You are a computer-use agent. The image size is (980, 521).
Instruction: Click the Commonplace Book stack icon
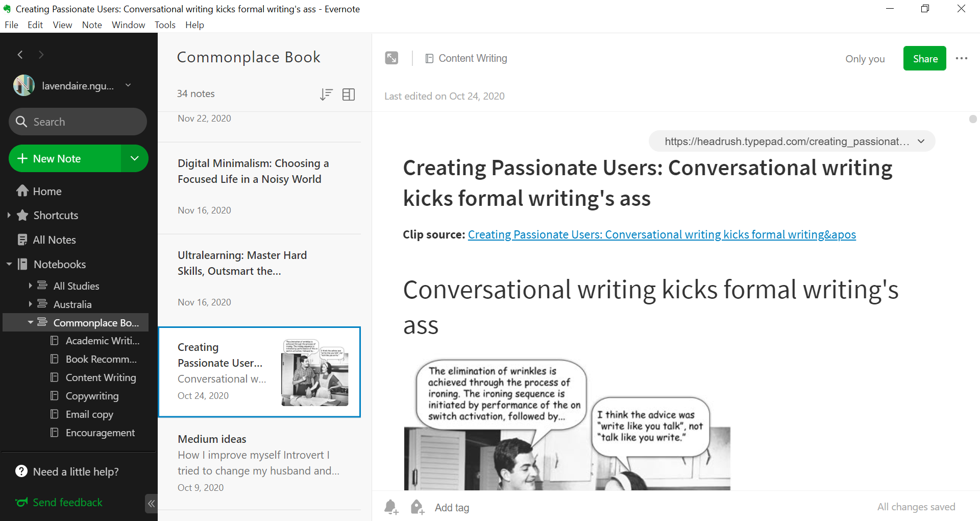42,322
